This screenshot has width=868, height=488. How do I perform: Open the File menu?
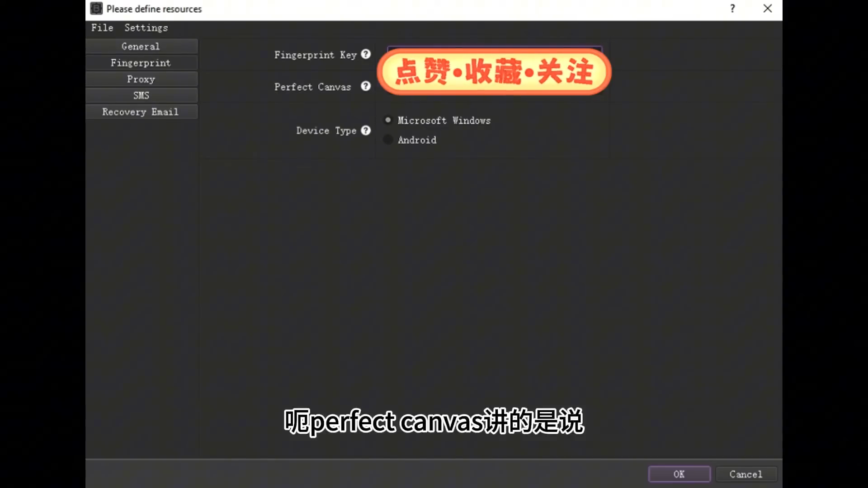[102, 28]
